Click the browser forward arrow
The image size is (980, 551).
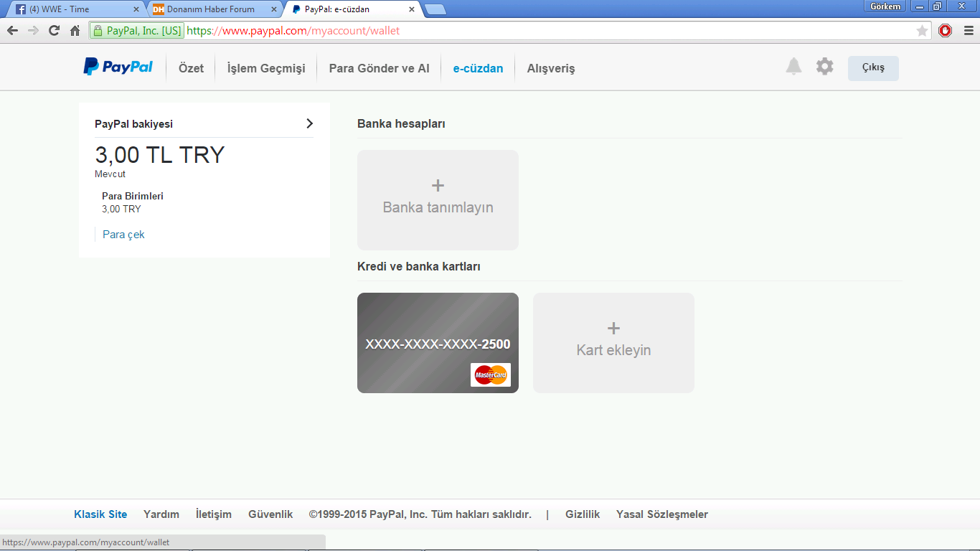(33, 31)
